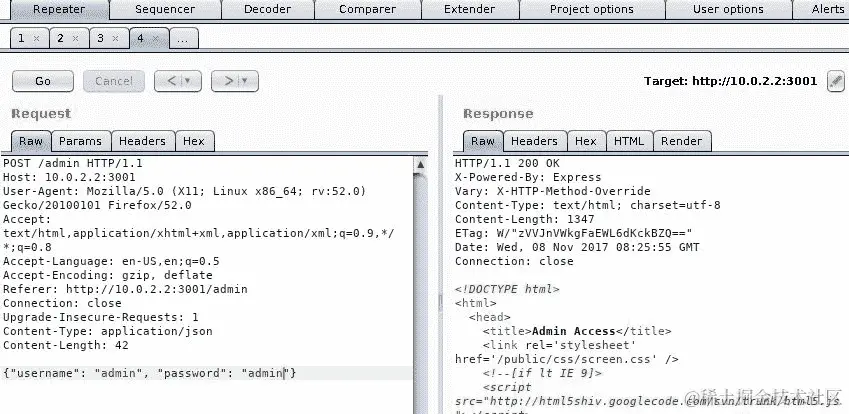The width and height of the screenshot is (849, 414).
Task: Click the Content-Length: 42 header
Action: click(x=66, y=345)
